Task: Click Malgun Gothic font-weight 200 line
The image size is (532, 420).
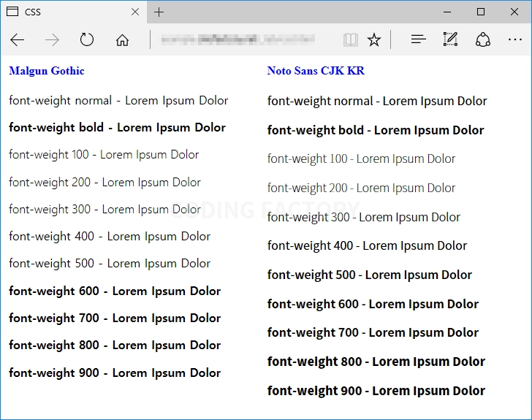Action: click(104, 183)
